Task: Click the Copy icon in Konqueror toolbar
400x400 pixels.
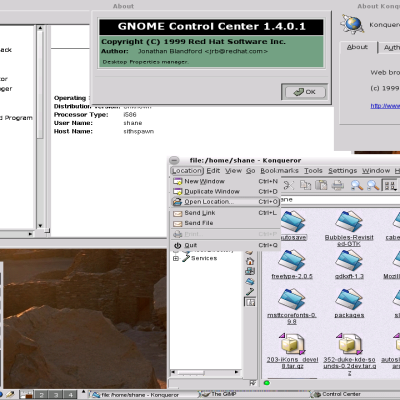Action: [x=305, y=185]
